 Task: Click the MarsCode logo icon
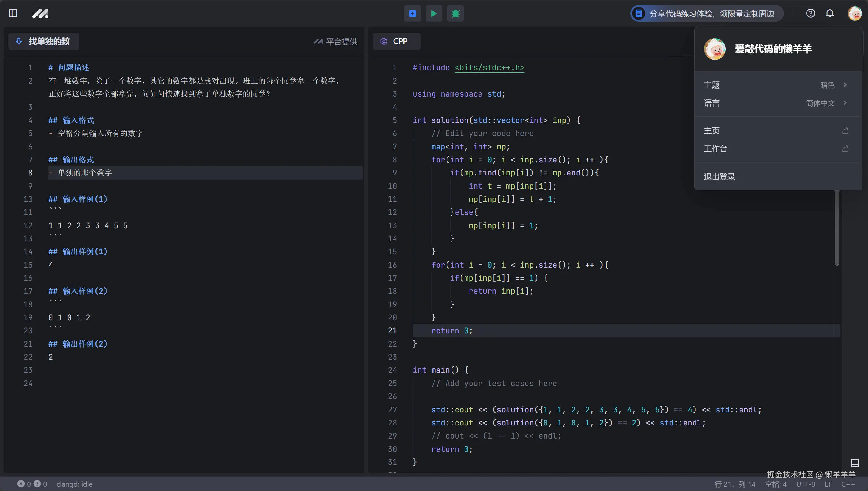[40, 13]
